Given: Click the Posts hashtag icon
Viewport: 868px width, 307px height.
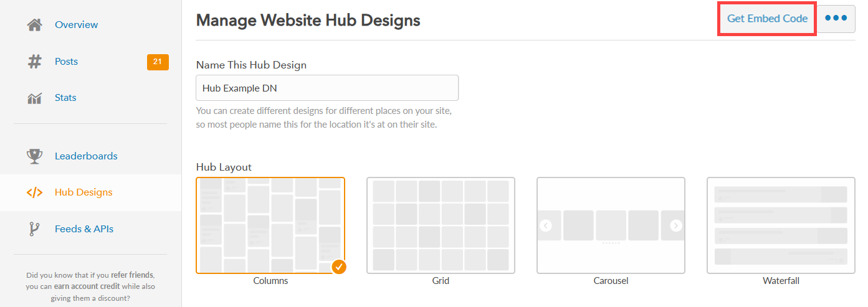Looking at the screenshot, I should tap(35, 62).
